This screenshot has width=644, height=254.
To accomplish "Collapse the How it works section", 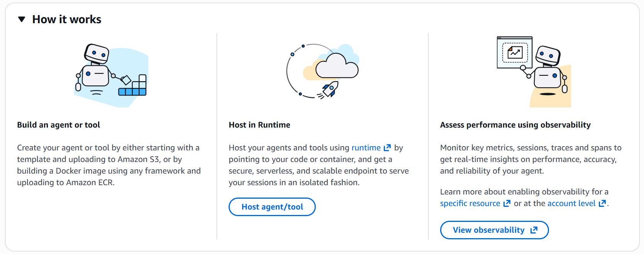I will click(22, 19).
